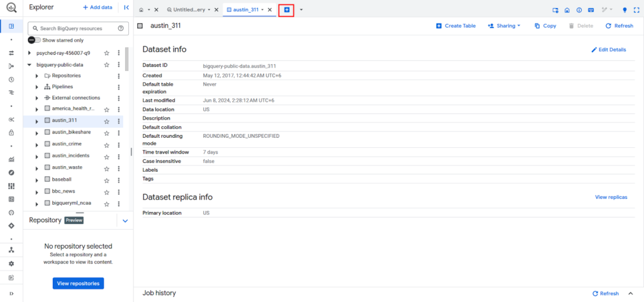Click the lightbulb icon in top-right toolbar
644x302 pixels.
625,10
